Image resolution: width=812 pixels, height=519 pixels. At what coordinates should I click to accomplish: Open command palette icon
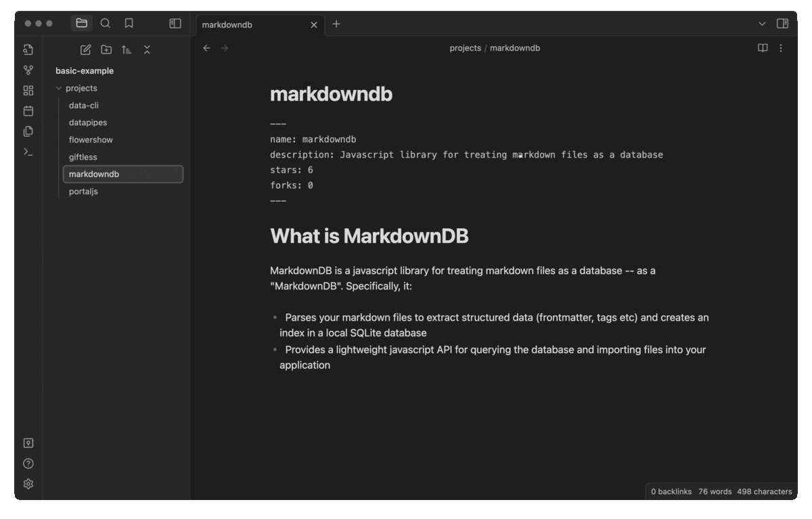point(28,152)
